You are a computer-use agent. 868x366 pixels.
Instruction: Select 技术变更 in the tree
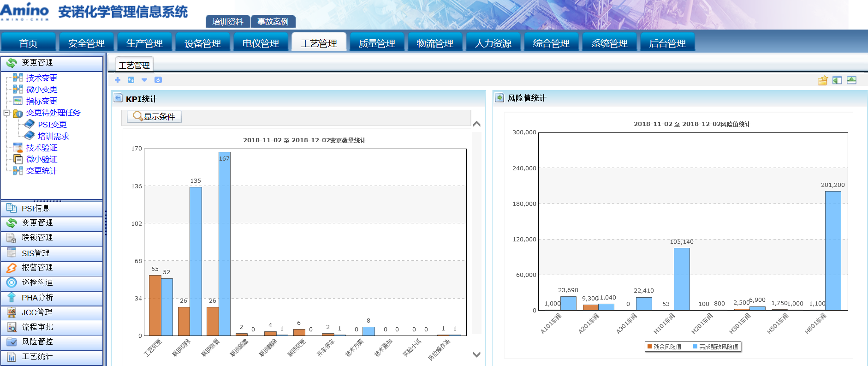(42, 78)
